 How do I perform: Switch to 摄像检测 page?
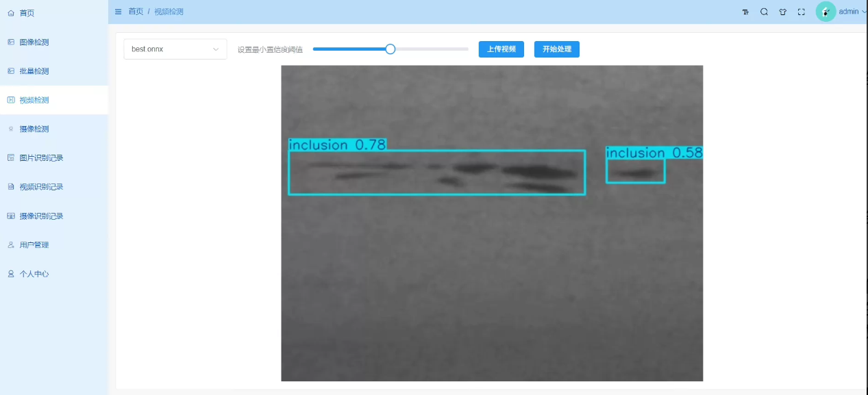(54, 129)
